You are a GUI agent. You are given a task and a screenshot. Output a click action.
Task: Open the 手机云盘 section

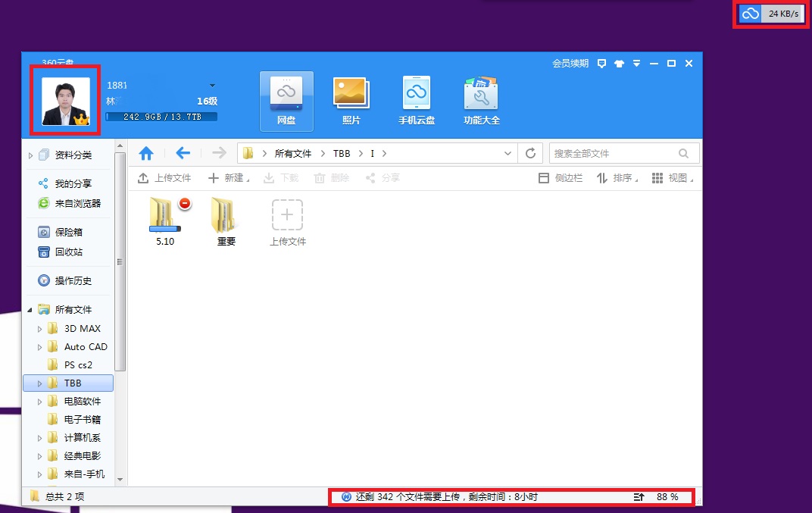[x=416, y=99]
